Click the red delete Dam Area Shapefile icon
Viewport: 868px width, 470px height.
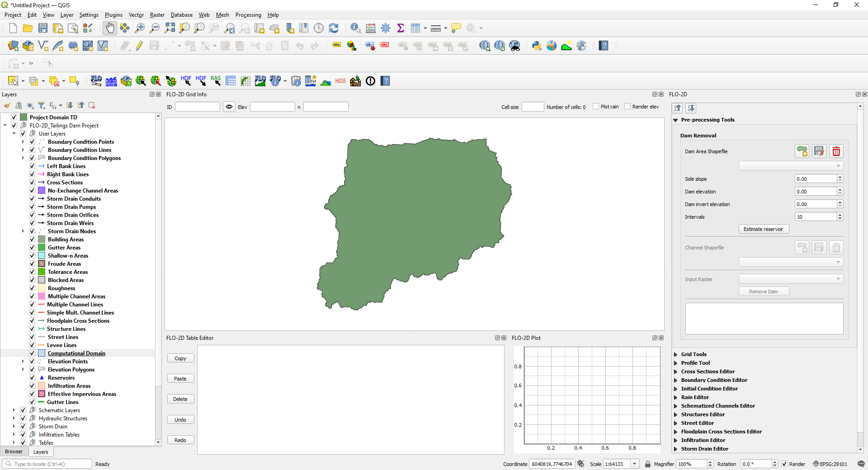point(836,151)
